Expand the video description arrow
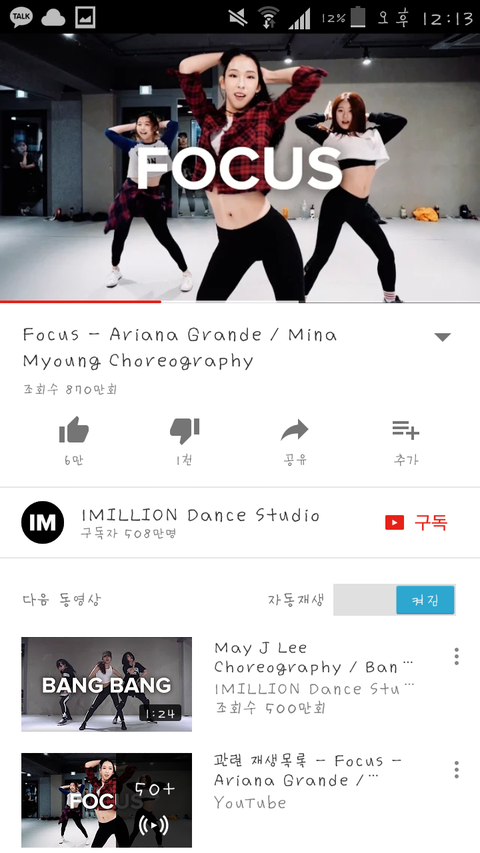This screenshot has width=480, height=853. tap(442, 337)
